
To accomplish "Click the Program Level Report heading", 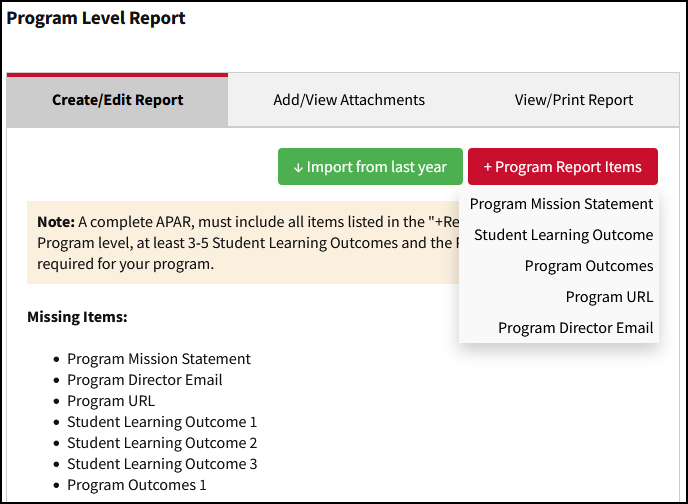I will point(96,18).
